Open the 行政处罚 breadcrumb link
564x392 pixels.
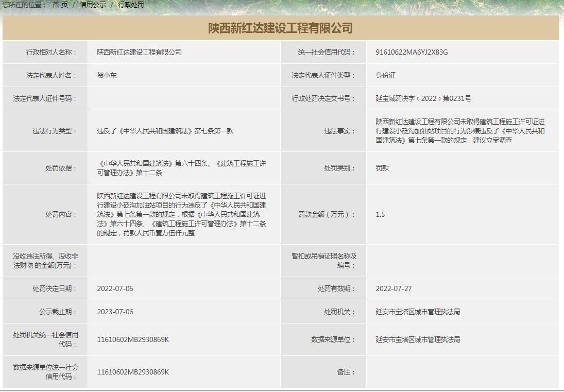click(131, 5)
